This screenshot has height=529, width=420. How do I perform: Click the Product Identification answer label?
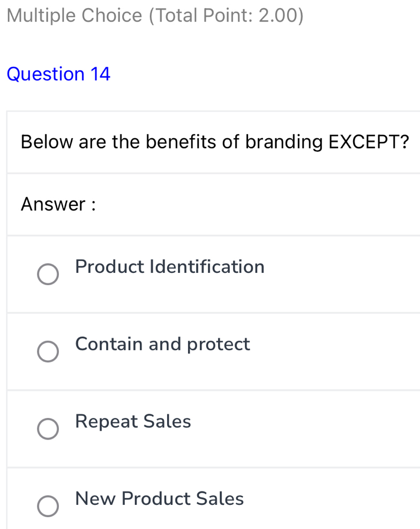click(169, 266)
